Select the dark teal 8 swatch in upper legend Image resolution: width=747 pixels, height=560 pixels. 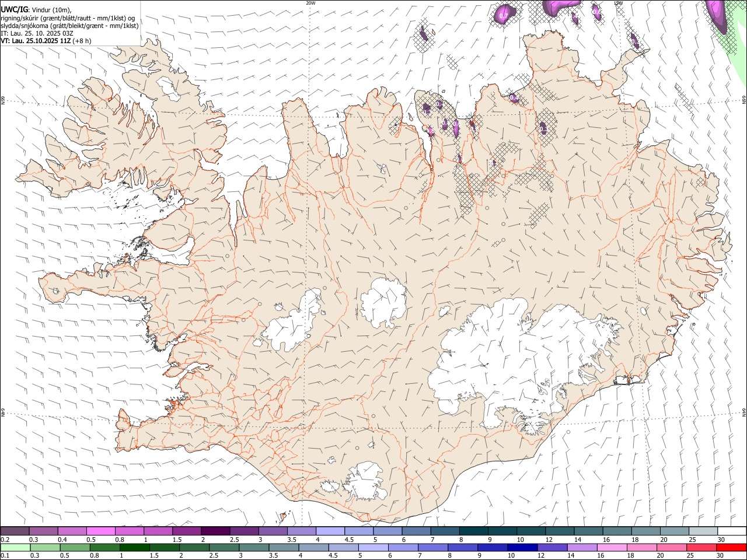pos(474,531)
